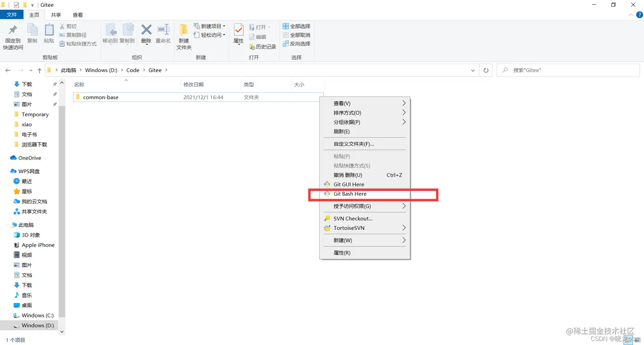Expand address bar history dropdown
644x345 pixels.
[473, 70]
